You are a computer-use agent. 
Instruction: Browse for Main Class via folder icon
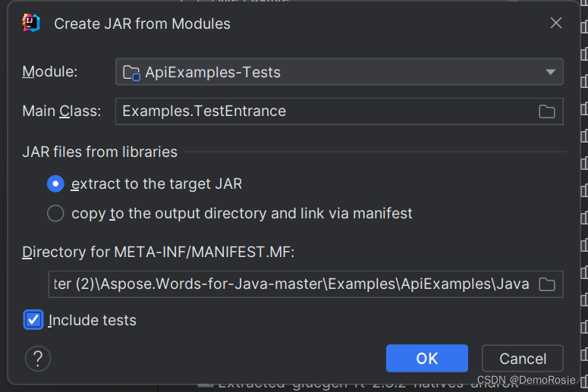pos(547,111)
